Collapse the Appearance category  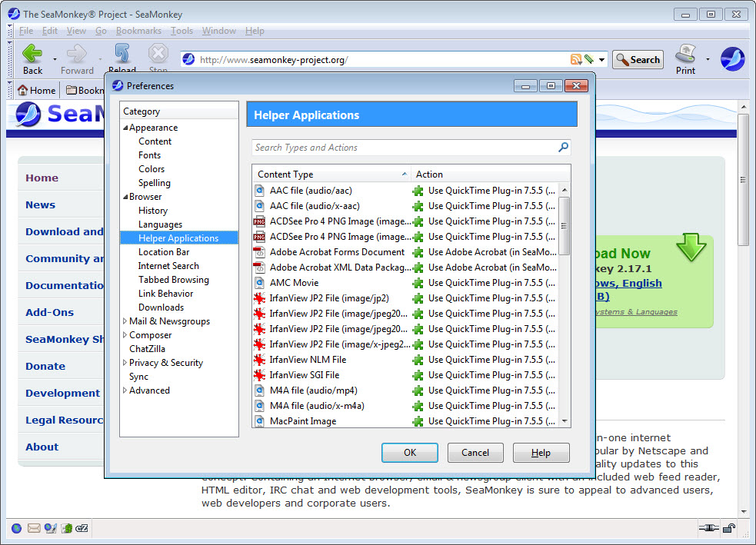(125, 128)
